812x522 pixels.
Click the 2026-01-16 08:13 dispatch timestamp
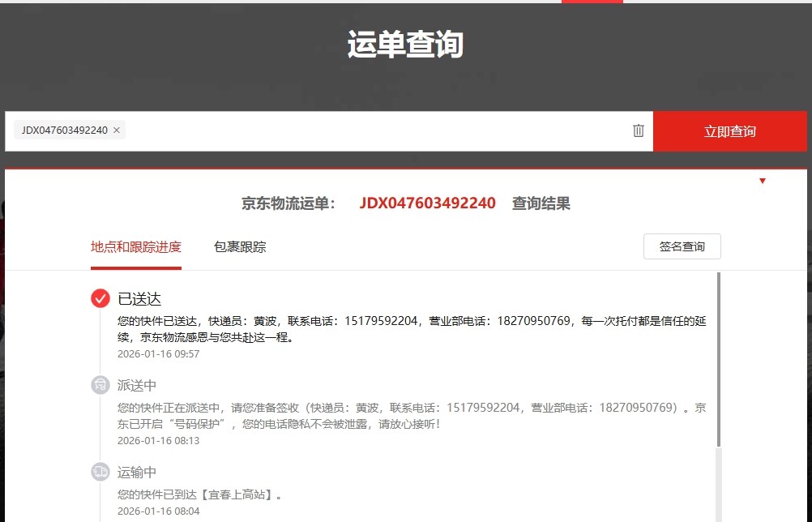158,441
